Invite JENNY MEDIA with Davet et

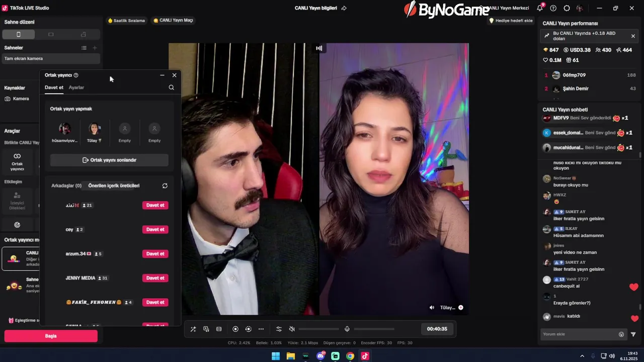(x=155, y=278)
